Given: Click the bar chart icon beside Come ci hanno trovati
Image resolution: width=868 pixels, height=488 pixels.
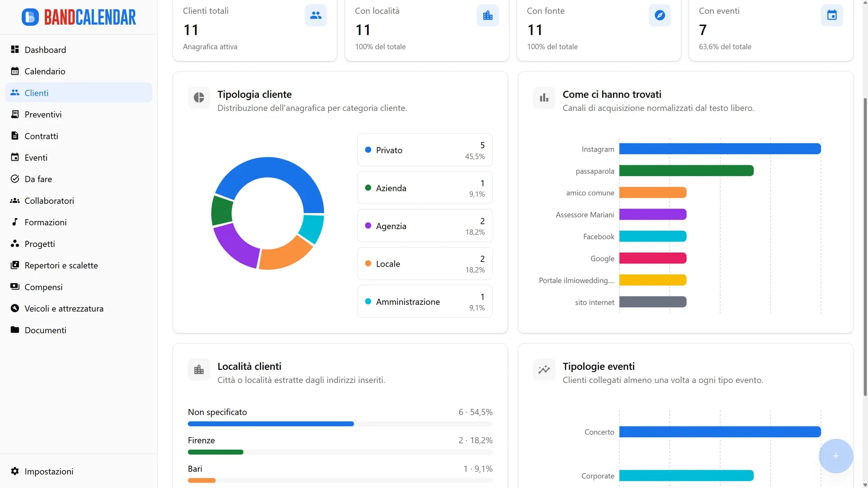Looking at the screenshot, I should click(544, 97).
